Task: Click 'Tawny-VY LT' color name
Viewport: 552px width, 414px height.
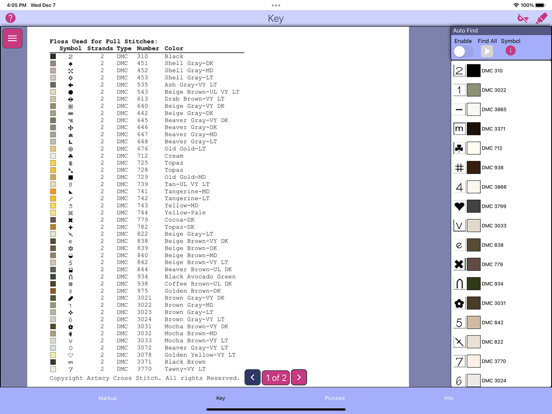Action: point(185,369)
